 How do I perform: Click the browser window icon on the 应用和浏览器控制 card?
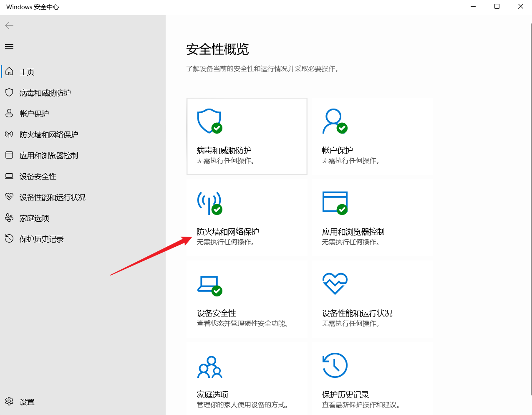[x=335, y=203]
